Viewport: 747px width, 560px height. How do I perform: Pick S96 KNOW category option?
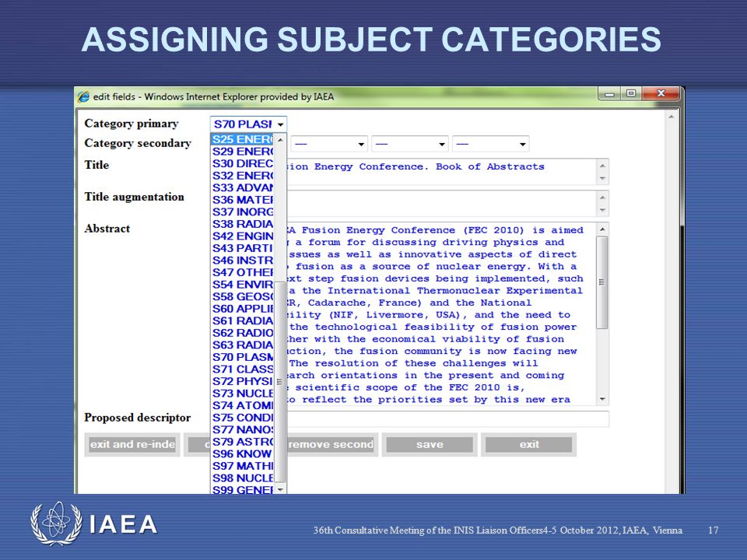pyautogui.click(x=243, y=454)
